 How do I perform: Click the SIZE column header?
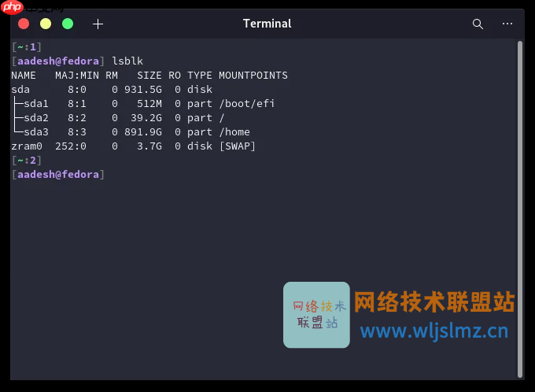tap(149, 75)
